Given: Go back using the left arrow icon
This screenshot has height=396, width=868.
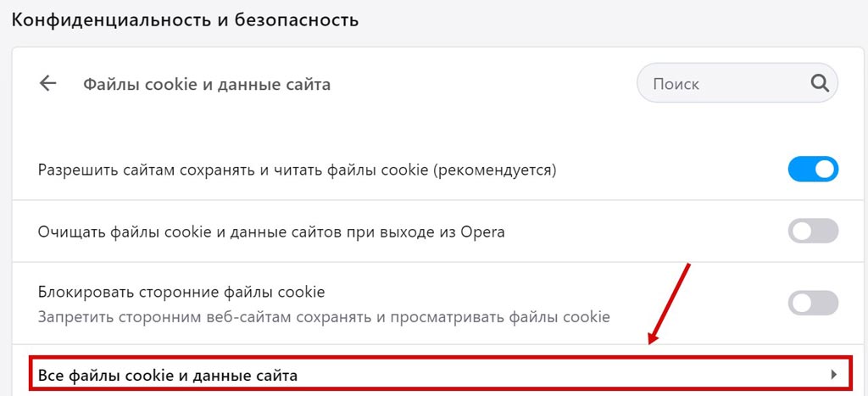Looking at the screenshot, I should pos(48,84).
